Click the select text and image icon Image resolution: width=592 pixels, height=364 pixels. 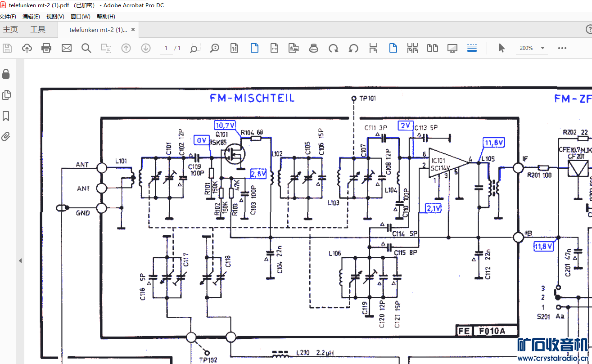pos(106,48)
